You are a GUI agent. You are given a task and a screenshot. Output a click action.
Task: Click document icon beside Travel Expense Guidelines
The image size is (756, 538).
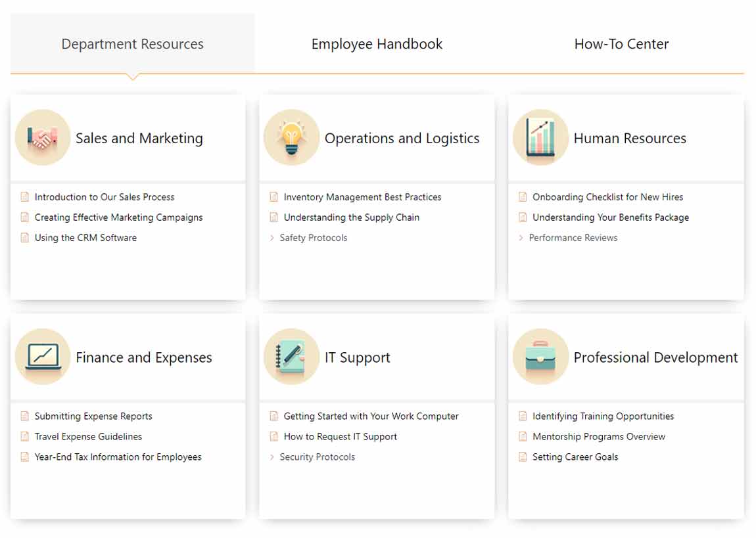[25, 437]
